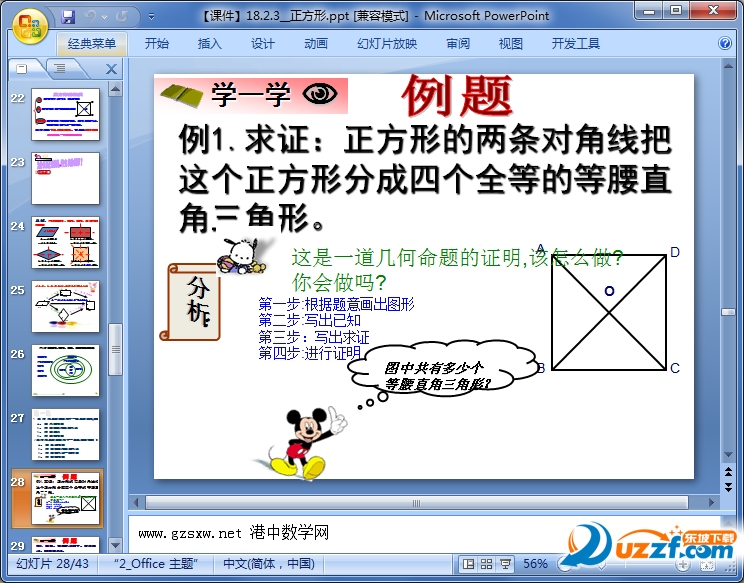
Task: Click the slide editor vertical scrollbar handle
Action: (x=728, y=312)
